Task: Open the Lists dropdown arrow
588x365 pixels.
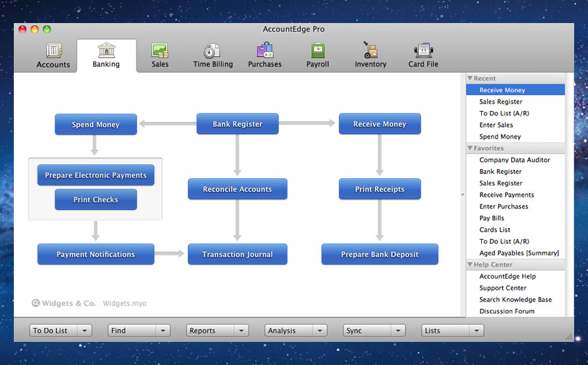Action: coord(477,331)
